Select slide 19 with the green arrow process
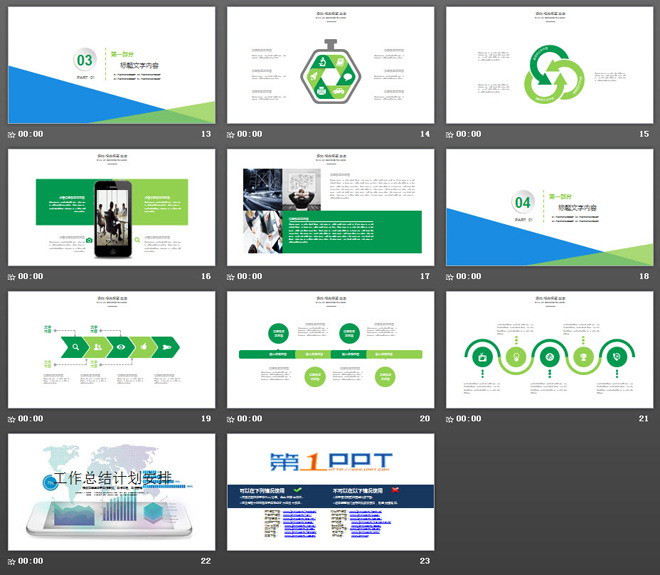Image resolution: width=660 pixels, height=575 pixels. [x=111, y=350]
